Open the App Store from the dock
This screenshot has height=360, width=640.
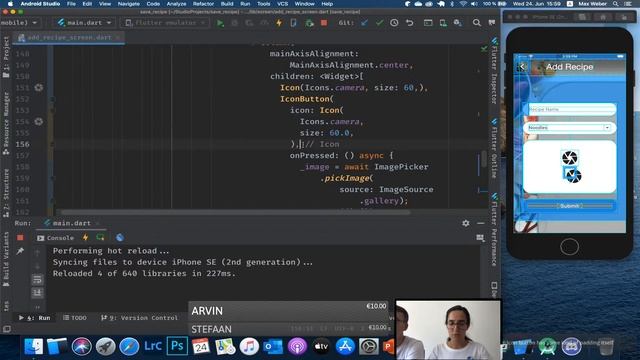(345, 346)
